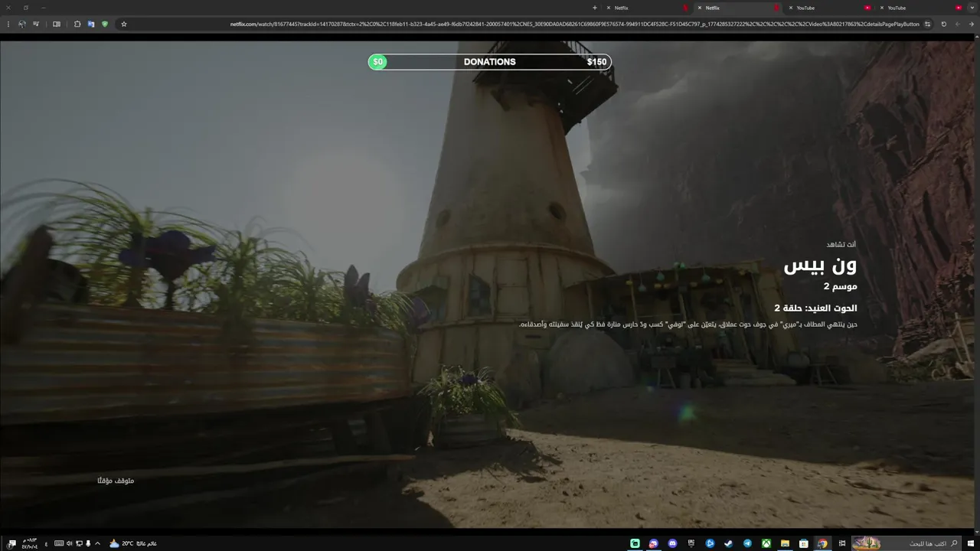Open a new tab with plus button
The image size is (980, 551).
pyautogui.click(x=595, y=8)
